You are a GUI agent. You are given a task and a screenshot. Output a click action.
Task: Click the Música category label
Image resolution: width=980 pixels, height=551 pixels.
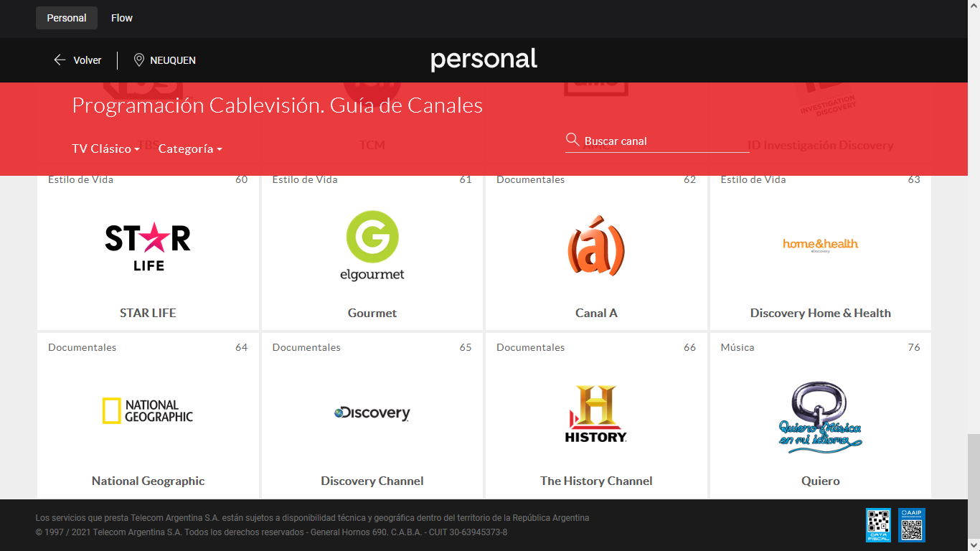coord(738,347)
